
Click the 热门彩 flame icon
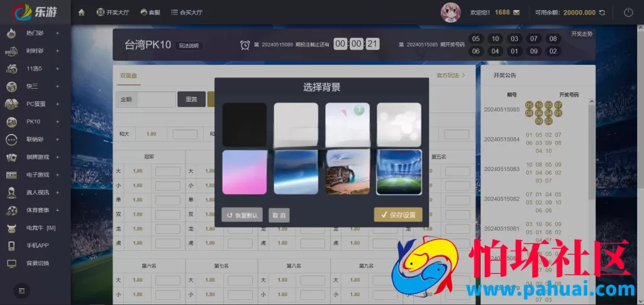click(x=11, y=33)
